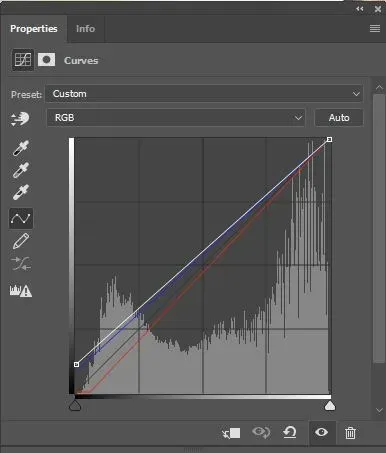Reset adjustment to defaults icon
Image resolution: width=386 pixels, height=453 pixels.
[x=290, y=433]
